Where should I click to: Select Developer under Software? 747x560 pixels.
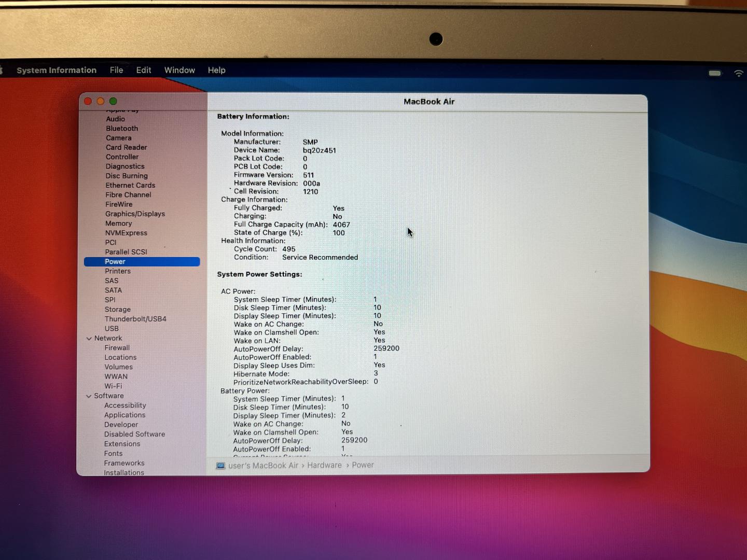tap(121, 425)
